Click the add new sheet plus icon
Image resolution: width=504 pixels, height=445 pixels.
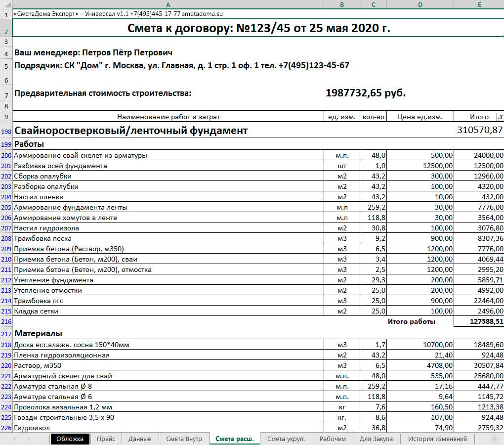[x=495, y=439]
